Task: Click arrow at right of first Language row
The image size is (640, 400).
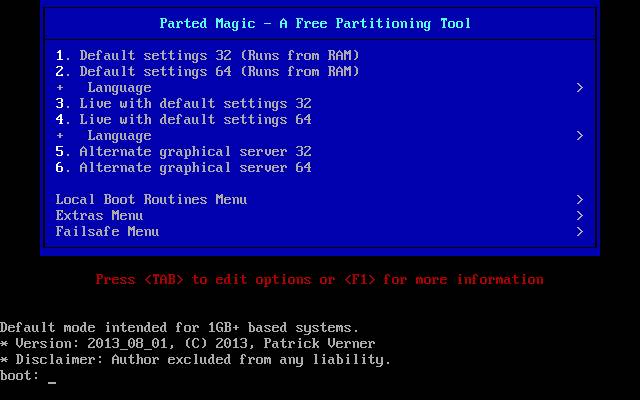Action: pyautogui.click(x=580, y=87)
